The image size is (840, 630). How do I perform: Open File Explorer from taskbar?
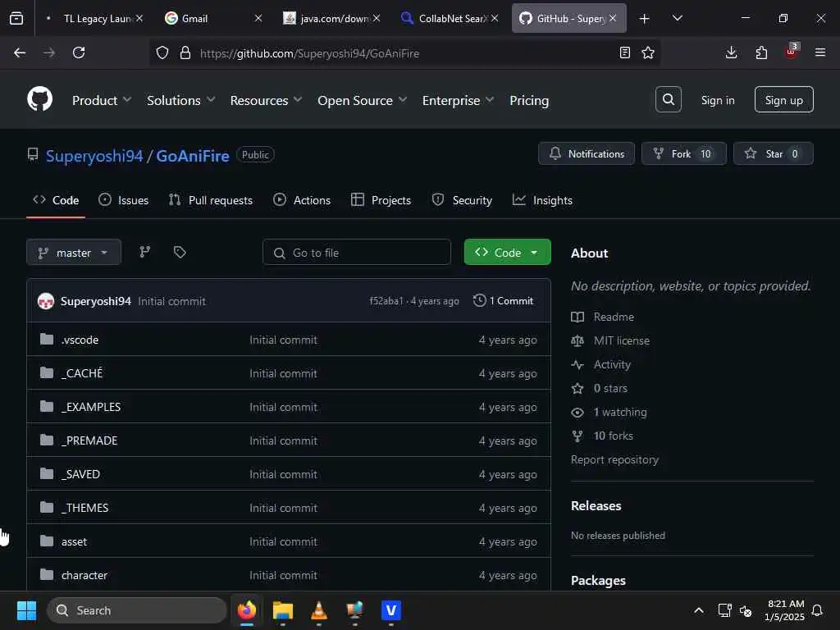(x=283, y=610)
